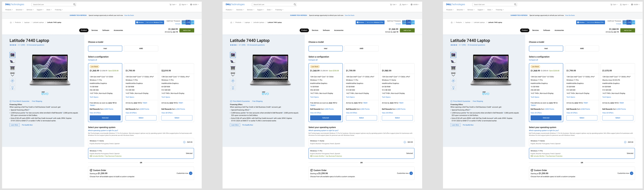Image resolution: width=644 pixels, height=190 pixels.
Task: Open the Financing menu in the right page
Action: tap(500, 10)
